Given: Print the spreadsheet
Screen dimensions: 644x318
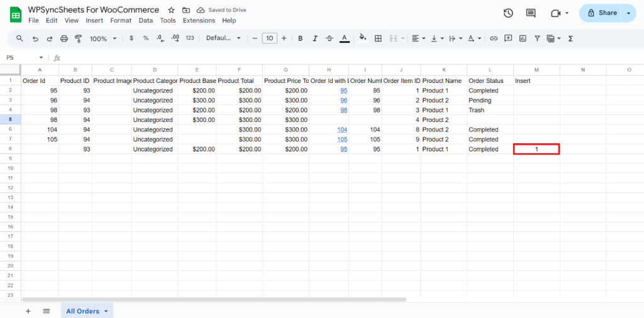Looking at the screenshot, I should pyautogui.click(x=64, y=38).
